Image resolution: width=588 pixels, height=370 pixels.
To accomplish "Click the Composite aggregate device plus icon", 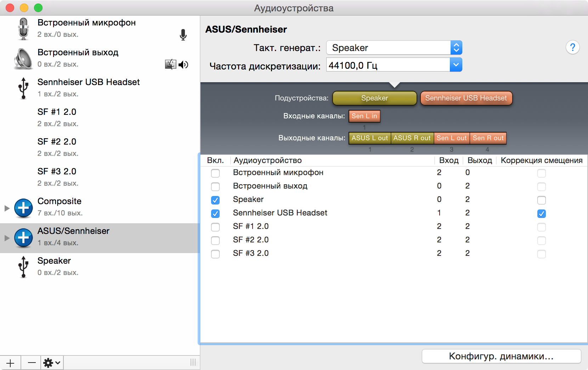I will point(23,207).
